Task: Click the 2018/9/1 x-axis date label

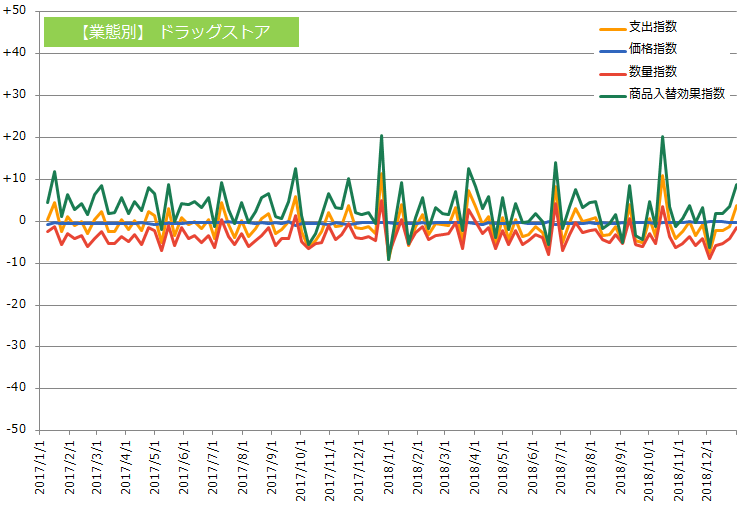Action: (x=620, y=468)
